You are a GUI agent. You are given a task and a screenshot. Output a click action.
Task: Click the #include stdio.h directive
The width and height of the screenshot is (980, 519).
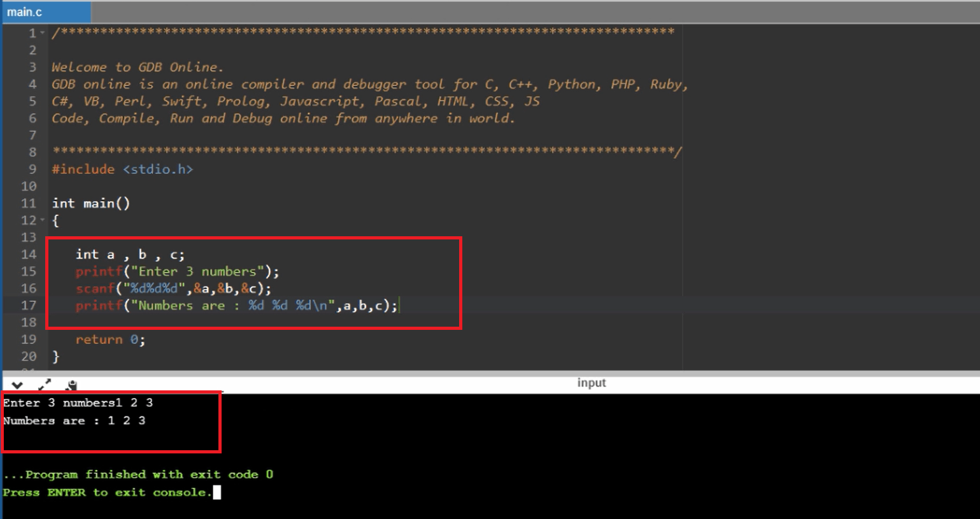[122, 169]
